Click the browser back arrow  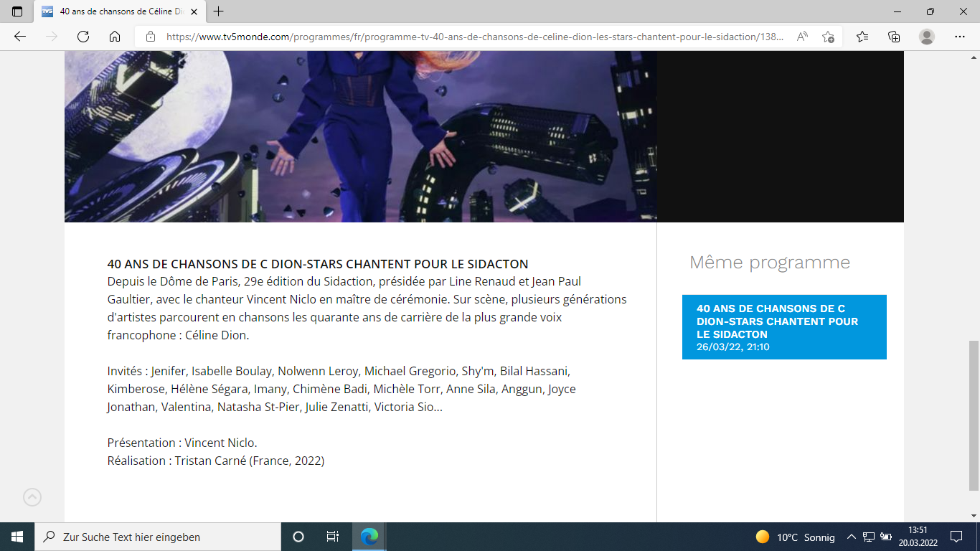coord(20,37)
